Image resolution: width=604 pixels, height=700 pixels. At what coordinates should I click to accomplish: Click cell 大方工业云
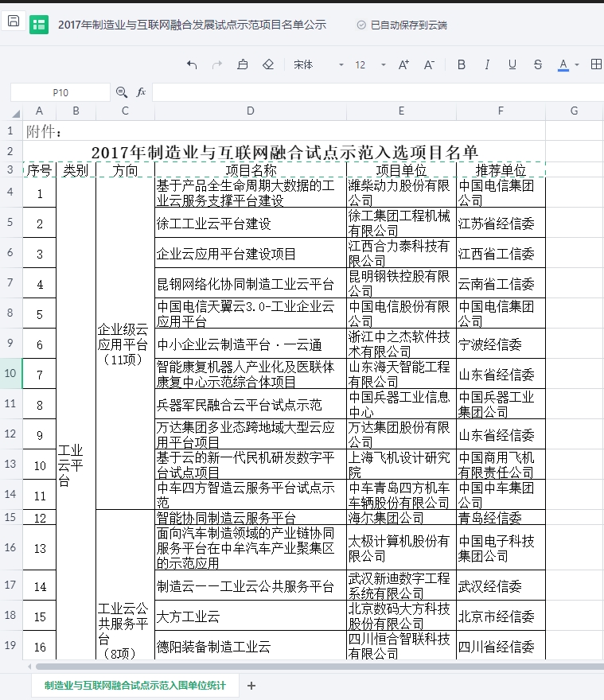pyautogui.click(x=251, y=616)
